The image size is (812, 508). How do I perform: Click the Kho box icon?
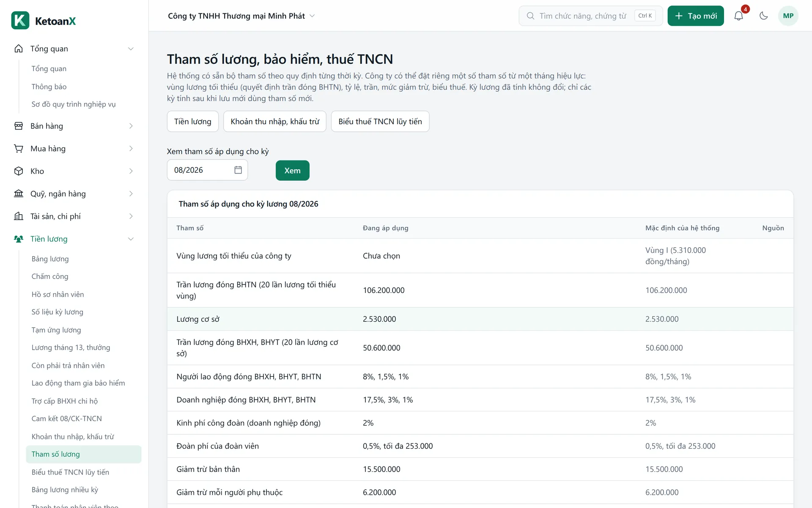19,171
